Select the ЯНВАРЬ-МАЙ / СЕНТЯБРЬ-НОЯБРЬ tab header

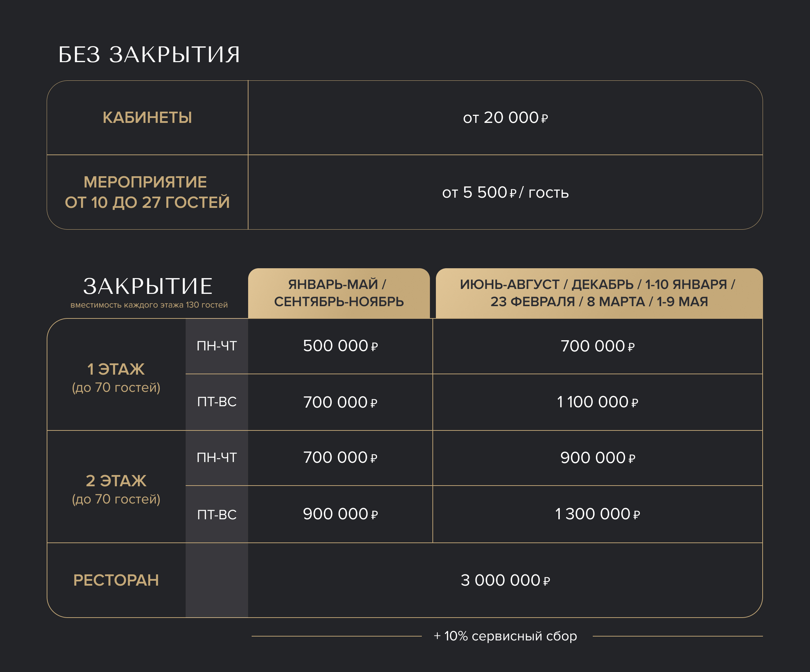pos(338,293)
